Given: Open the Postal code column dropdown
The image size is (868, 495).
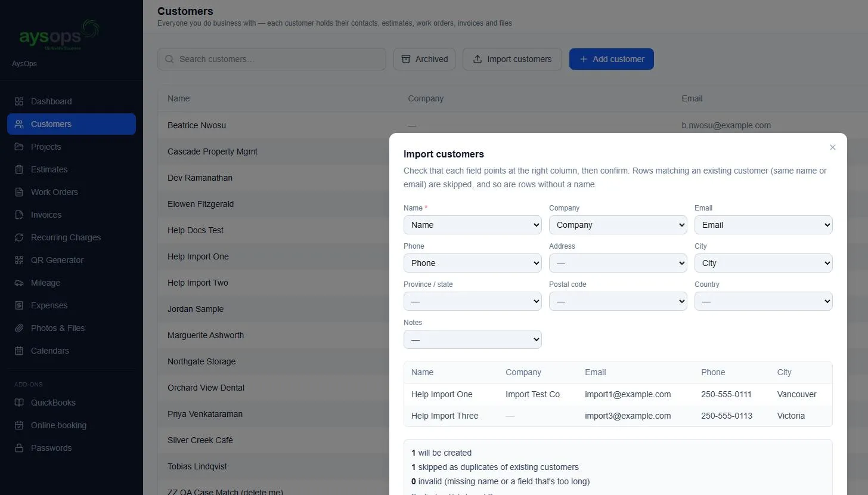Looking at the screenshot, I should [618, 301].
